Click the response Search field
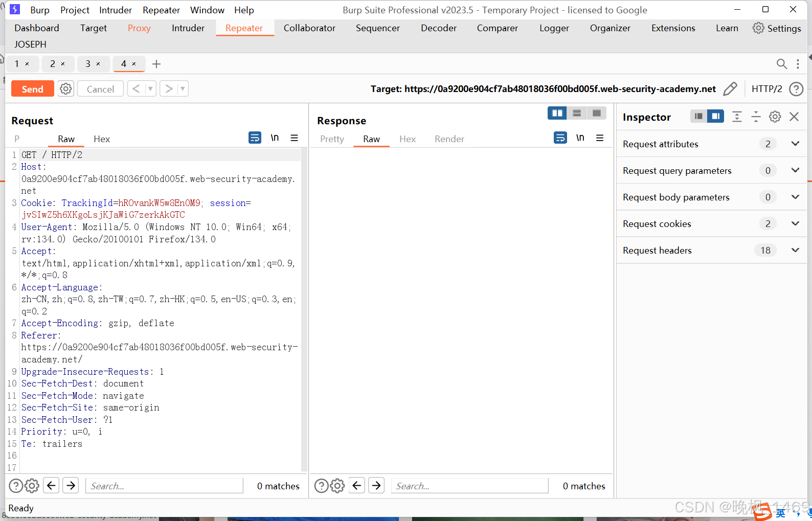 tap(470, 486)
